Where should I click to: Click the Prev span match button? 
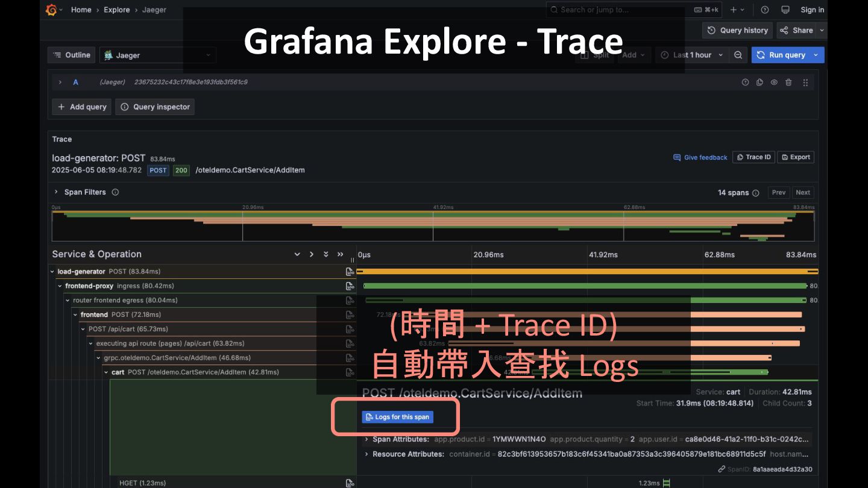[779, 193]
